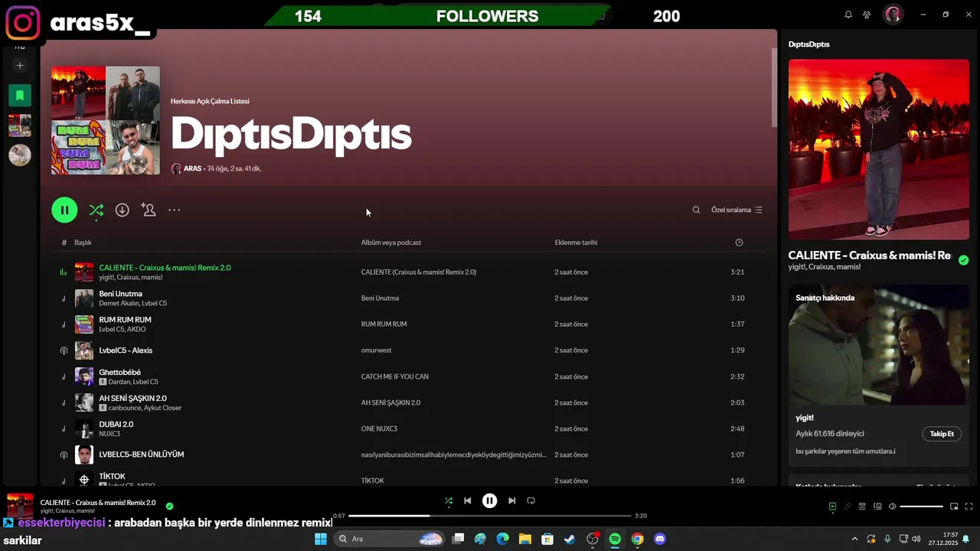This screenshot has height=551, width=980.
Task: Open the profile avatar menu
Action: click(x=893, y=15)
